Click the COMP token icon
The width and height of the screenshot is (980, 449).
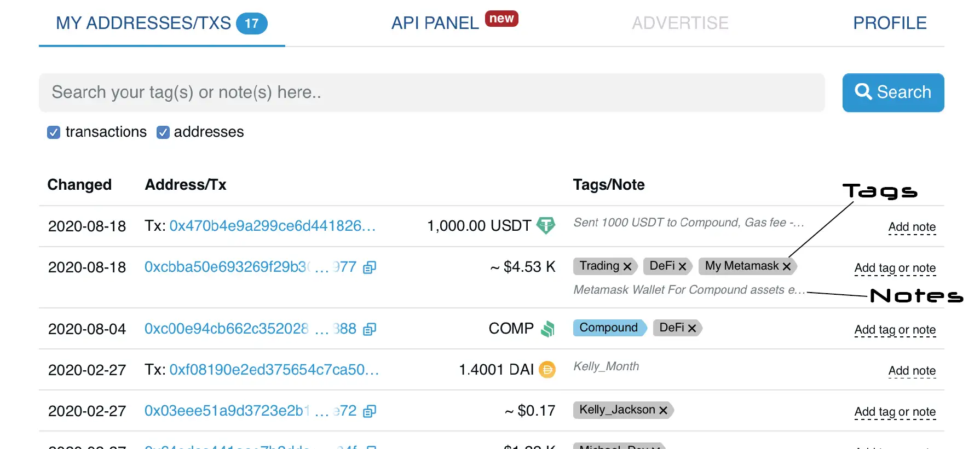click(547, 329)
